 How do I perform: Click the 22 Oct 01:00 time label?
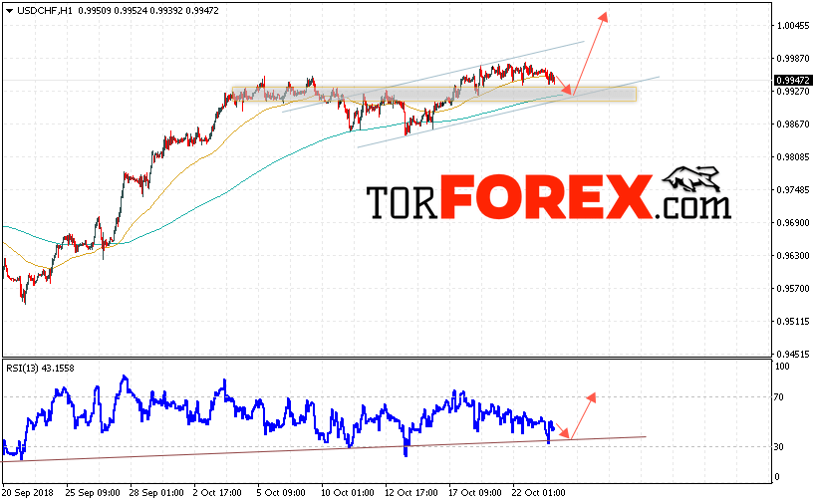[x=538, y=493]
